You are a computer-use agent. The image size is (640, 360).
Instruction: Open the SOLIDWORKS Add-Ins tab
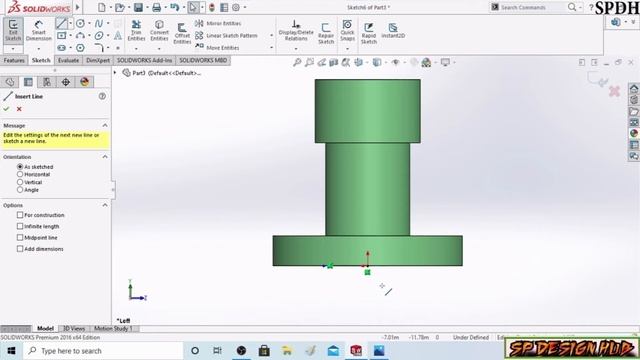144,60
